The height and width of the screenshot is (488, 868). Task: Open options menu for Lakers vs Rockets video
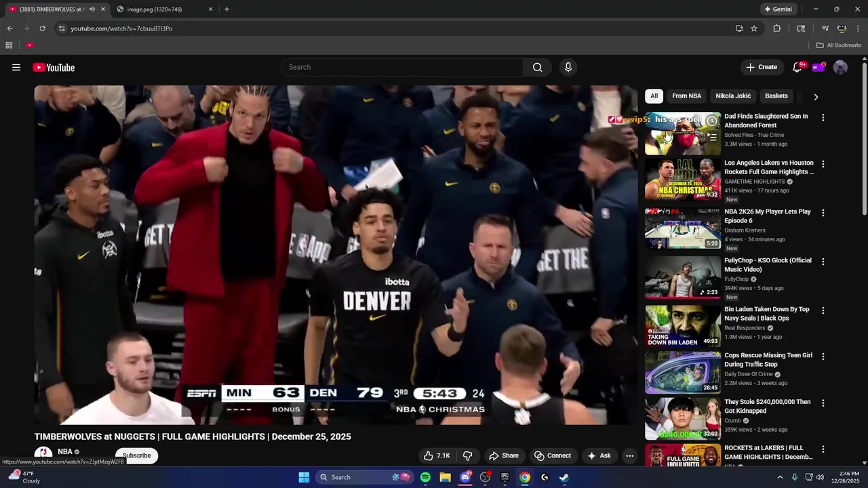(823, 164)
